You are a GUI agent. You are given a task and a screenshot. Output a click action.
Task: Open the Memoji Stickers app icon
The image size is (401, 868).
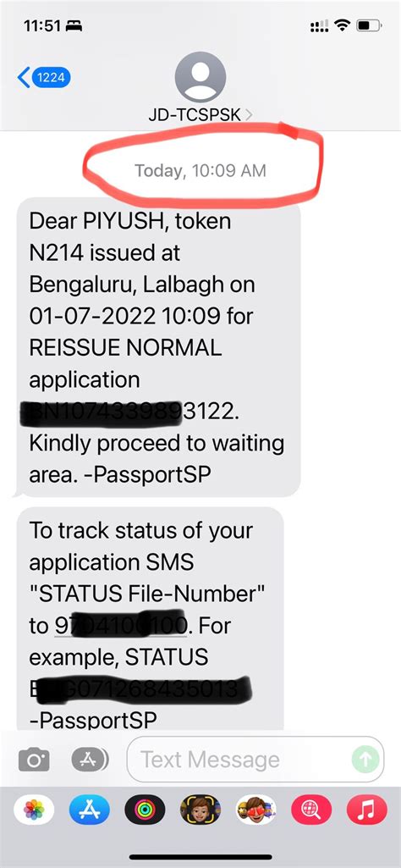(x=255, y=810)
